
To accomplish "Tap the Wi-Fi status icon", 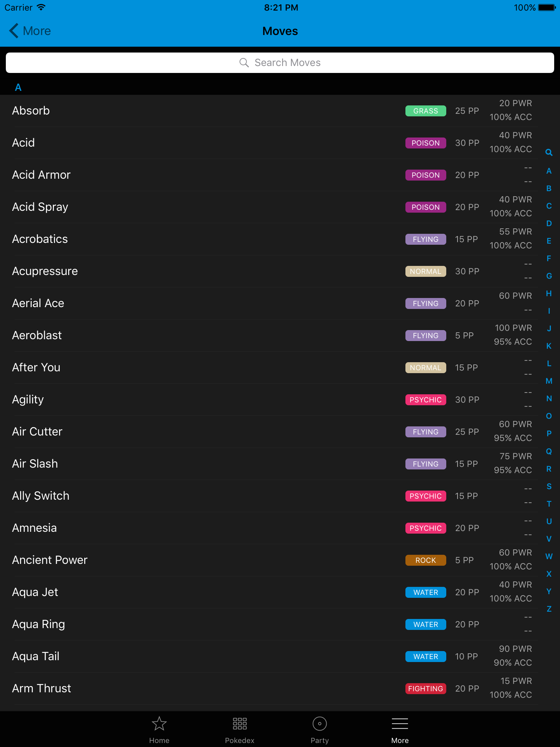I will [x=40, y=7].
